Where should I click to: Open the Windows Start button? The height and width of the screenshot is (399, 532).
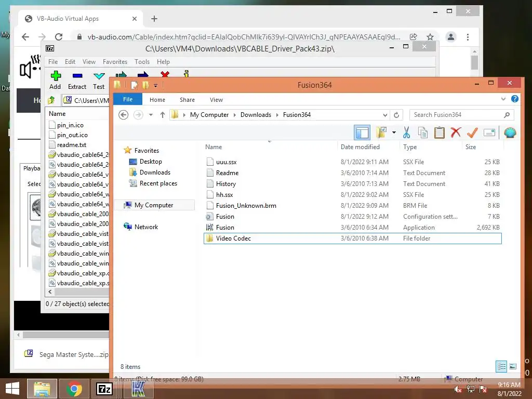12,389
